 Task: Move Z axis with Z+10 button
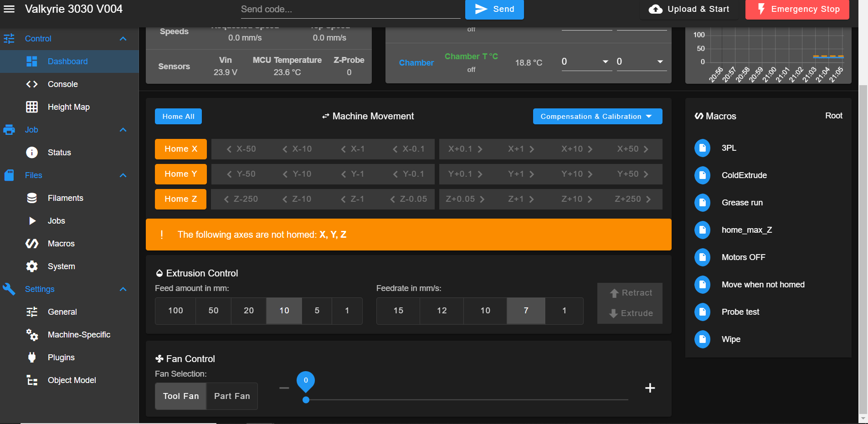[x=577, y=199]
